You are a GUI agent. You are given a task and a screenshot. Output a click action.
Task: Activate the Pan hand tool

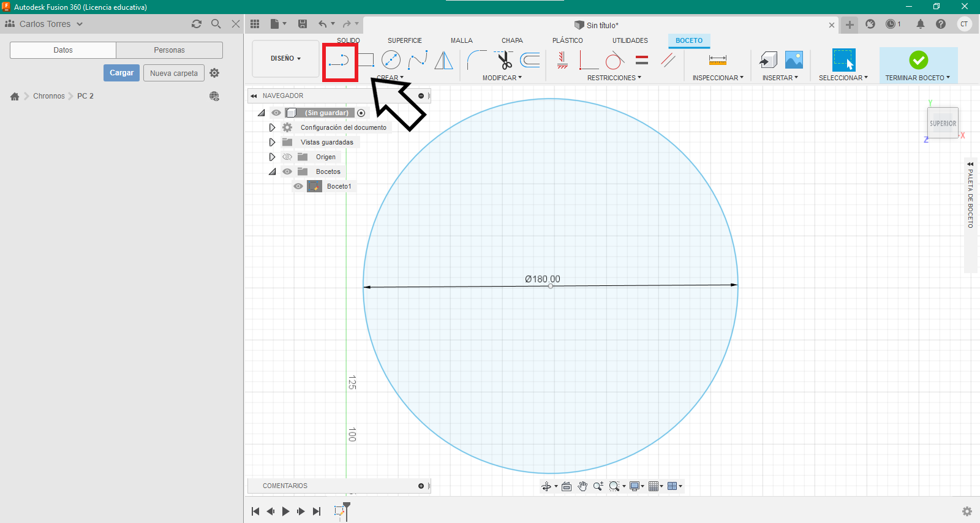point(582,486)
